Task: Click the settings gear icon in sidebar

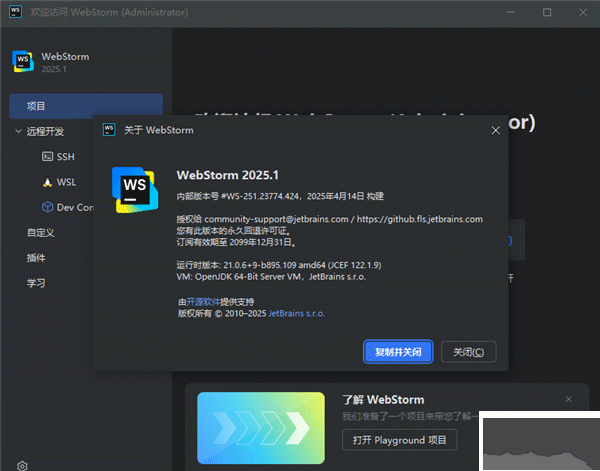Action: 22,466
